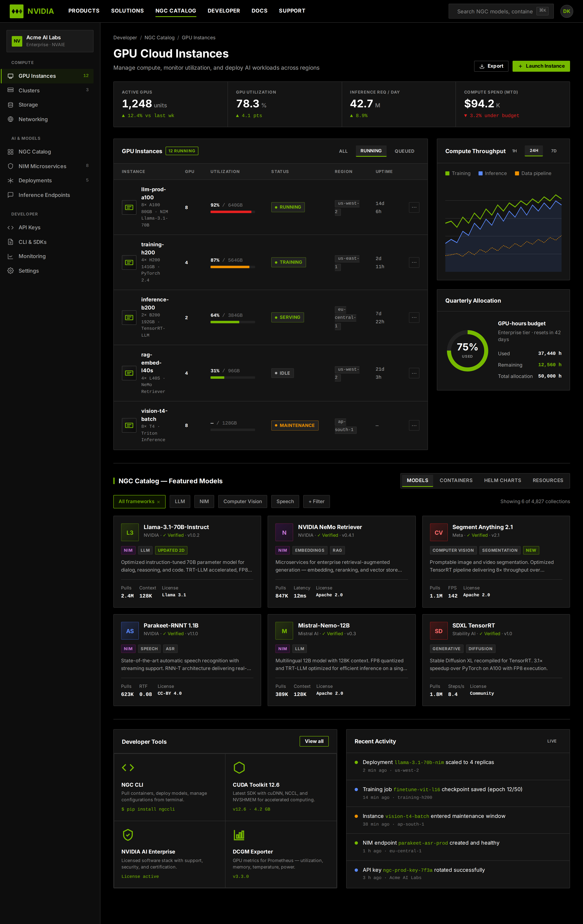Click the Inference legend blue swatch

480,173
